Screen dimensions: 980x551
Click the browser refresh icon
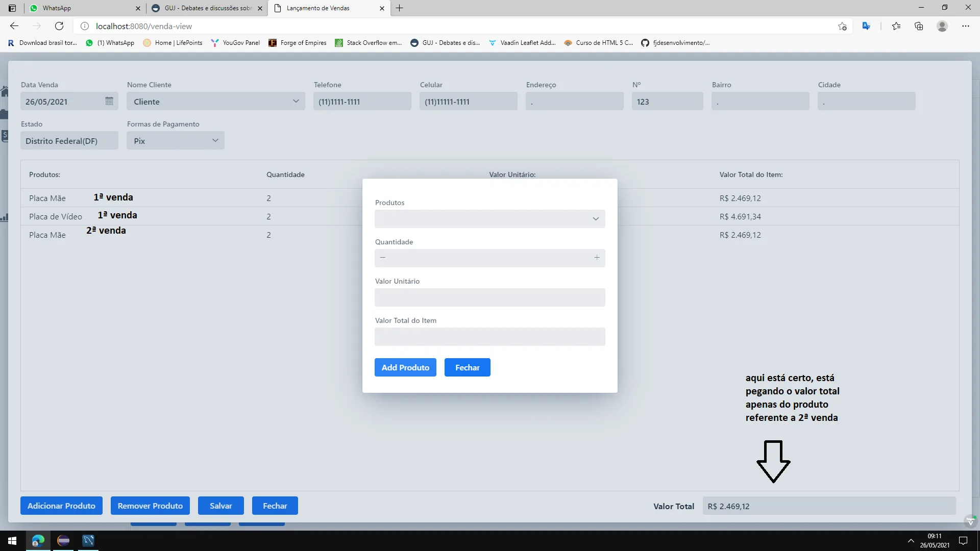59,26
